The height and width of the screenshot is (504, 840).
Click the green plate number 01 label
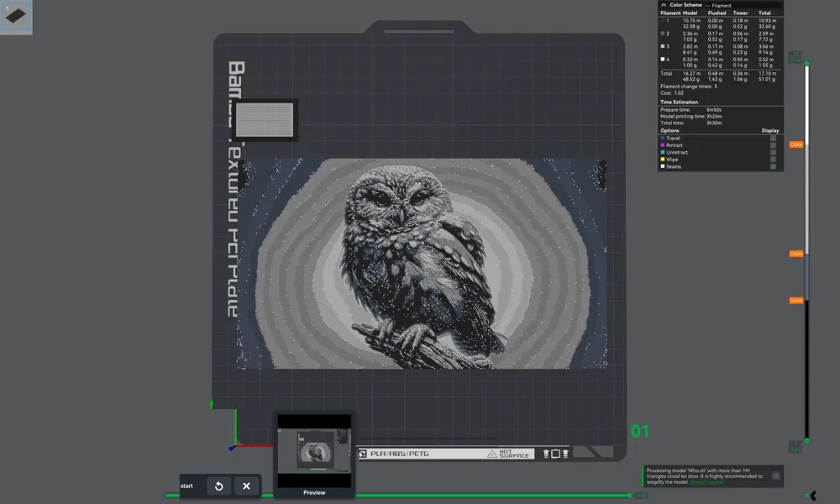coord(639,431)
